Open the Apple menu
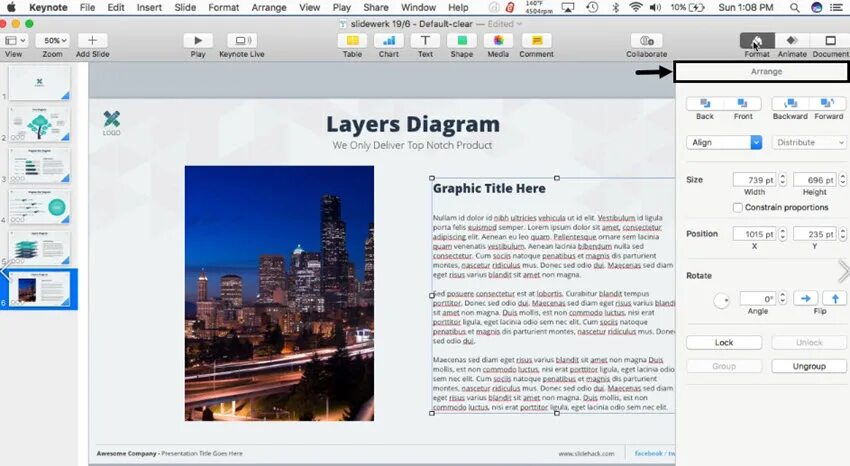The image size is (850, 466). pyautogui.click(x=11, y=8)
